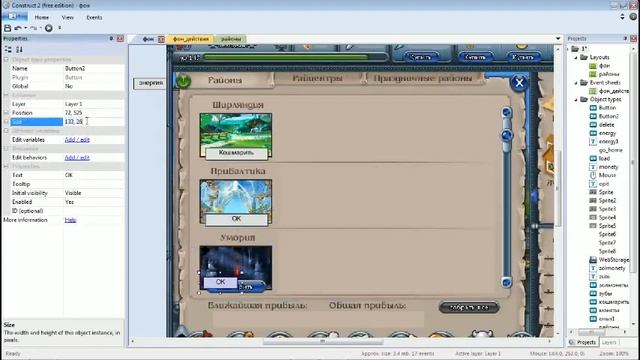Switch to фон_действия tab
Viewport: 640px width, 360px height.
click(x=190, y=39)
